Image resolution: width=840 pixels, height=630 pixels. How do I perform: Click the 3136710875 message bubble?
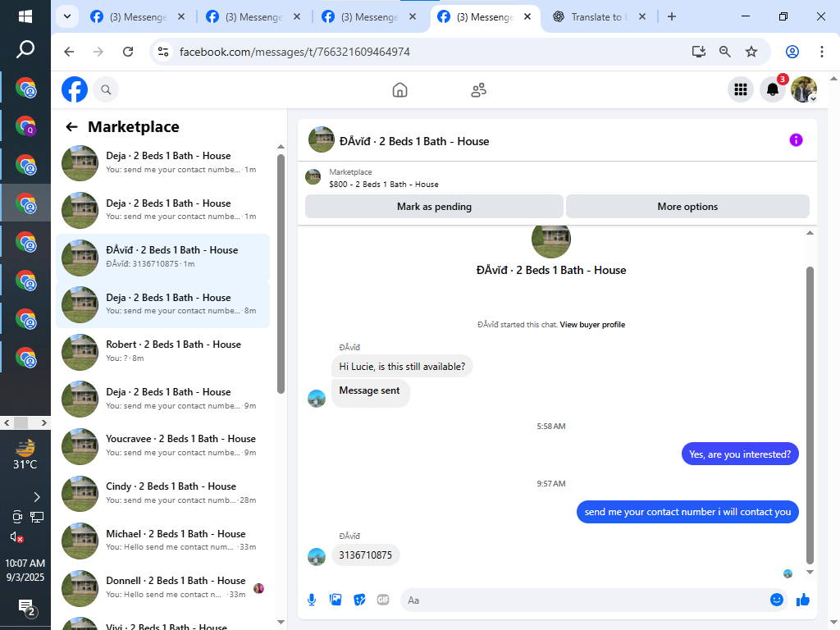coord(365,555)
